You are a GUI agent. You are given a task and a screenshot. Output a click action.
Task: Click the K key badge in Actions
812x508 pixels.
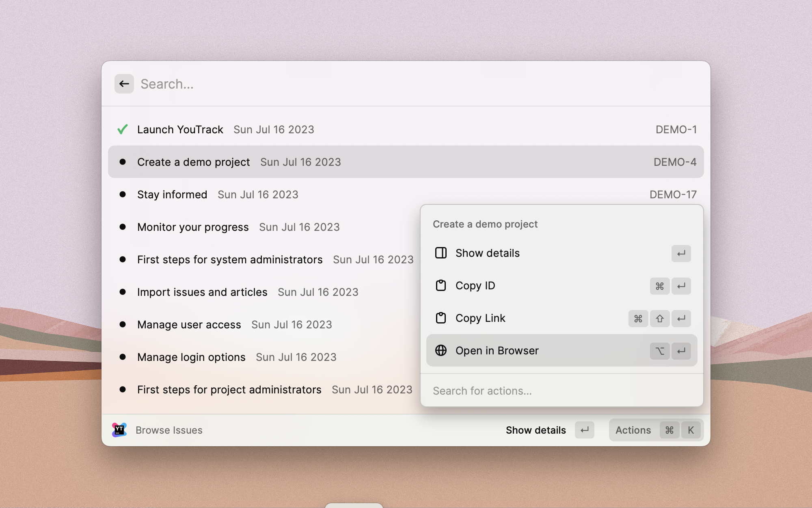click(691, 430)
